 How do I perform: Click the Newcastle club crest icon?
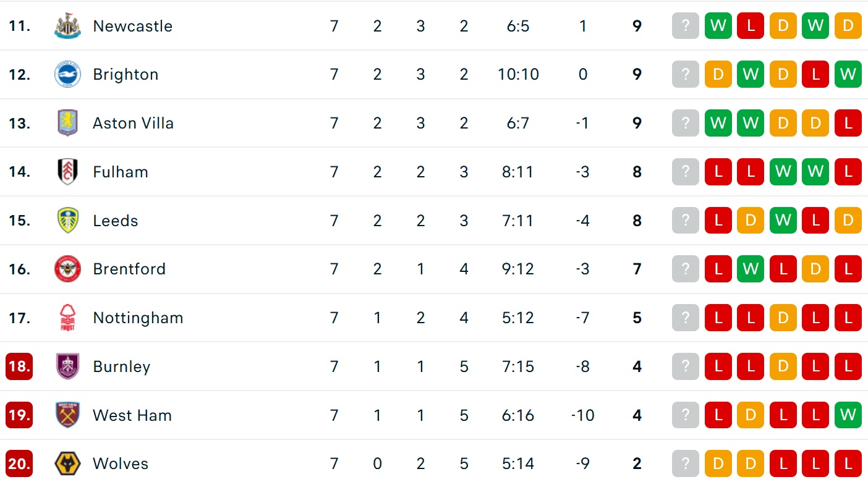pos(67,27)
